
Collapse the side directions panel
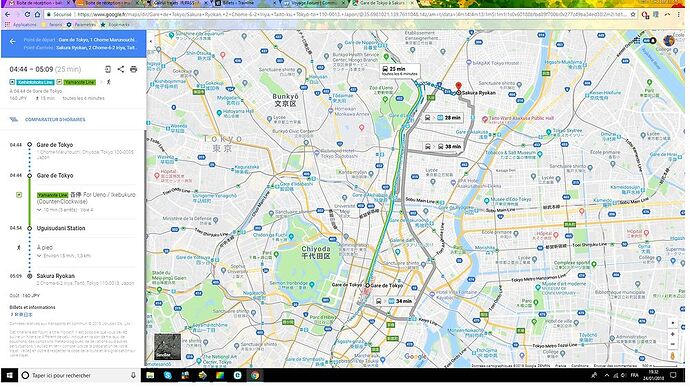pyautogui.click(x=150, y=41)
